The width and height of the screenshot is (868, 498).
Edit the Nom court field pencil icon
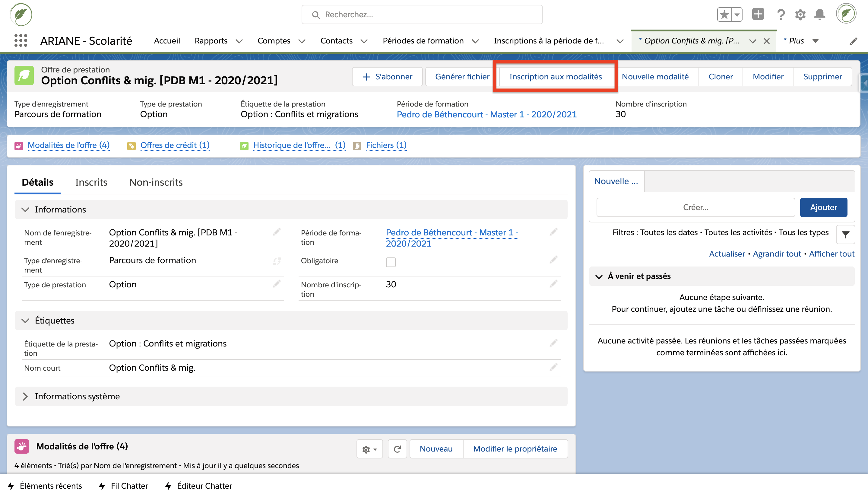click(553, 367)
